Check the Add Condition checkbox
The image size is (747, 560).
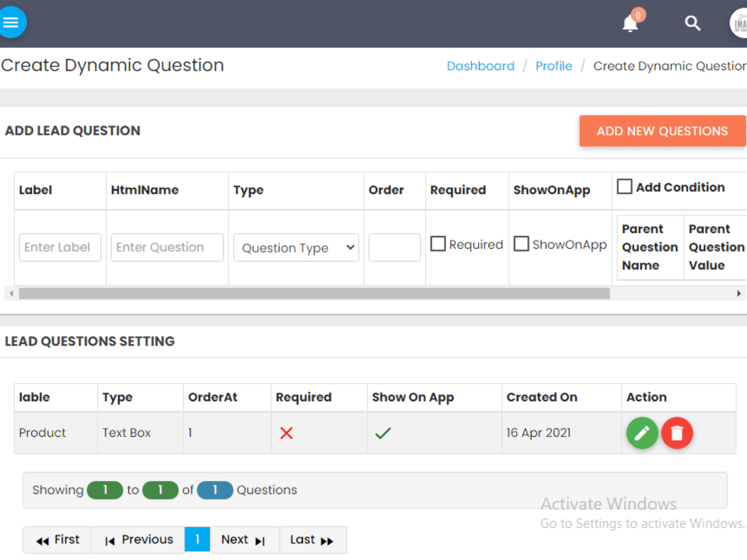coord(624,187)
